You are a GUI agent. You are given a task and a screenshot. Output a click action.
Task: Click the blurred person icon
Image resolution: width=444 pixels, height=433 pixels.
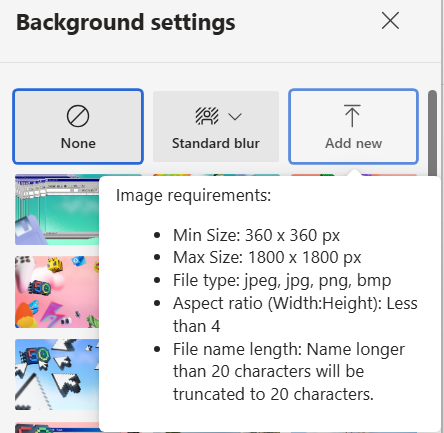tap(207, 116)
